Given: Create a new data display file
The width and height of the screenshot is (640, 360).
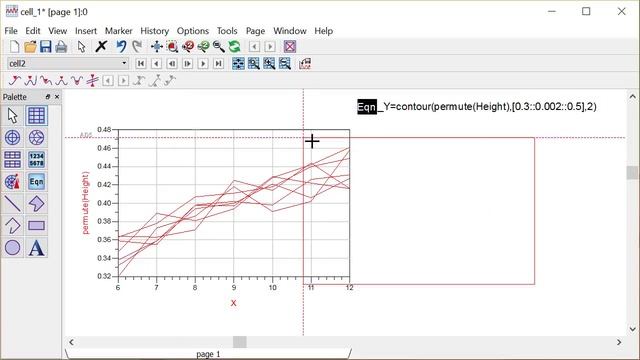Looking at the screenshot, I should (14, 47).
